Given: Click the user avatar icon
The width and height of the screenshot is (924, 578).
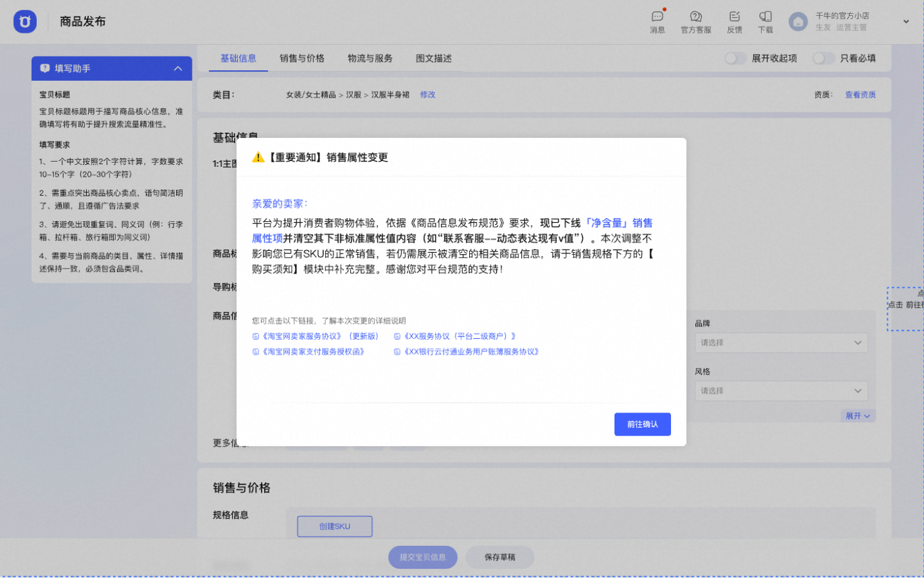Looking at the screenshot, I should click(798, 22).
